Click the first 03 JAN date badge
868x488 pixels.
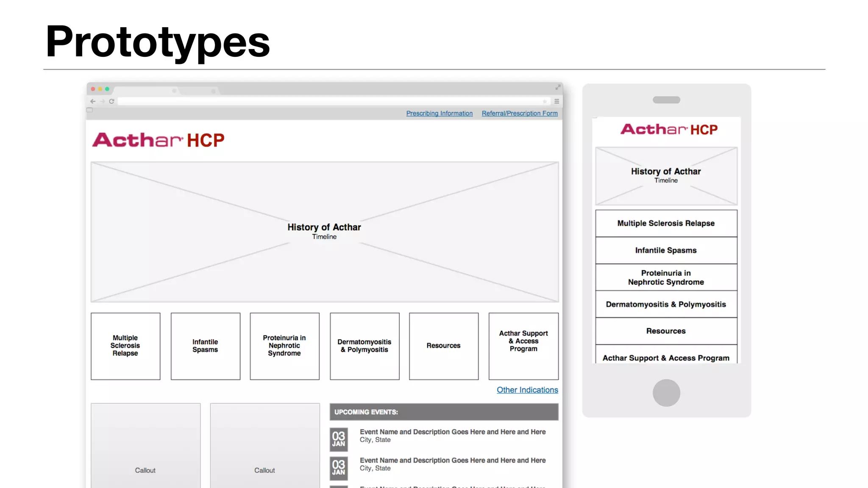click(x=339, y=439)
